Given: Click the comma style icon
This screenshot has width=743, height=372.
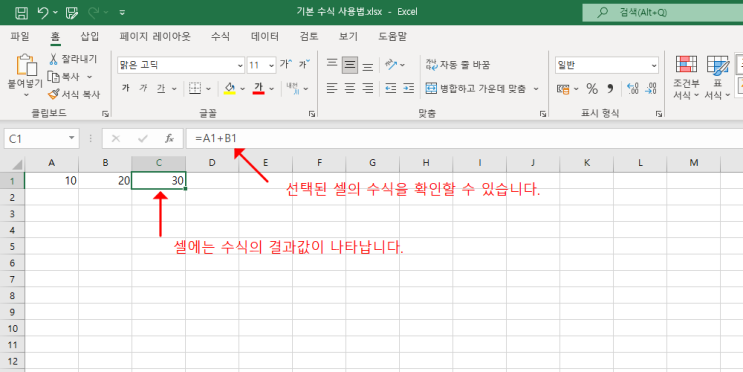Looking at the screenshot, I should pos(610,89).
